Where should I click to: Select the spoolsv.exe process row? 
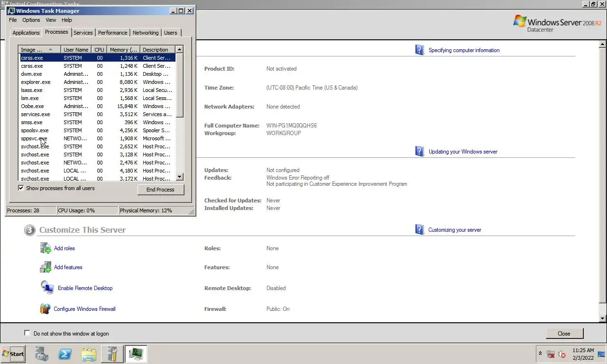point(97,130)
